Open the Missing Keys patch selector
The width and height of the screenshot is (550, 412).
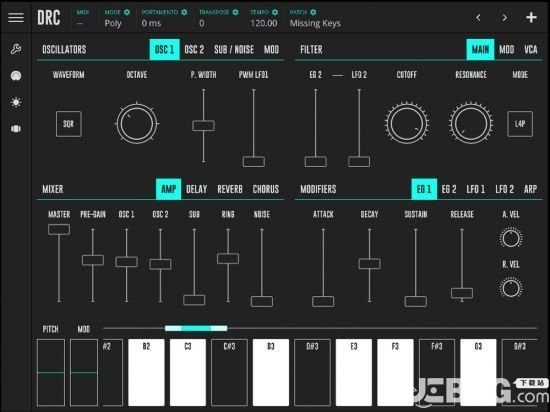pos(315,23)
